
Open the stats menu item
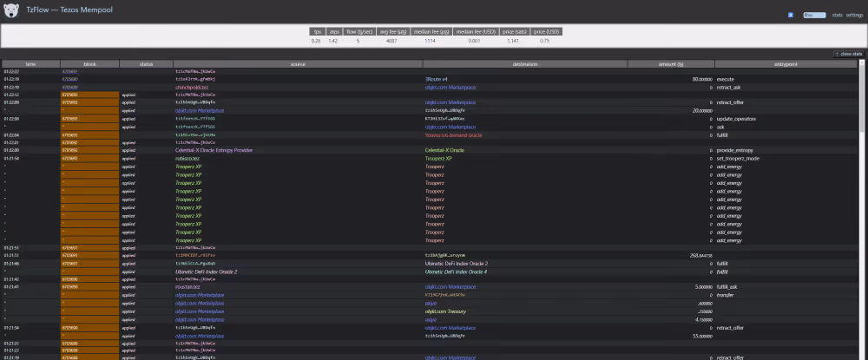(x=837, y=15)
